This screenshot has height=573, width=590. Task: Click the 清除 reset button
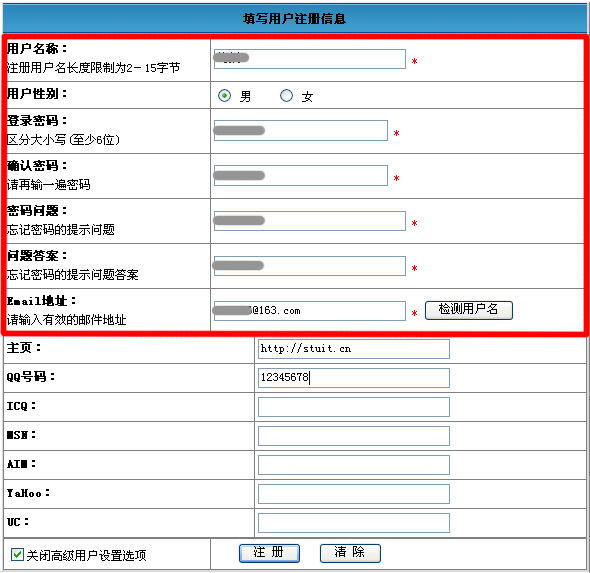coord(350,553)
